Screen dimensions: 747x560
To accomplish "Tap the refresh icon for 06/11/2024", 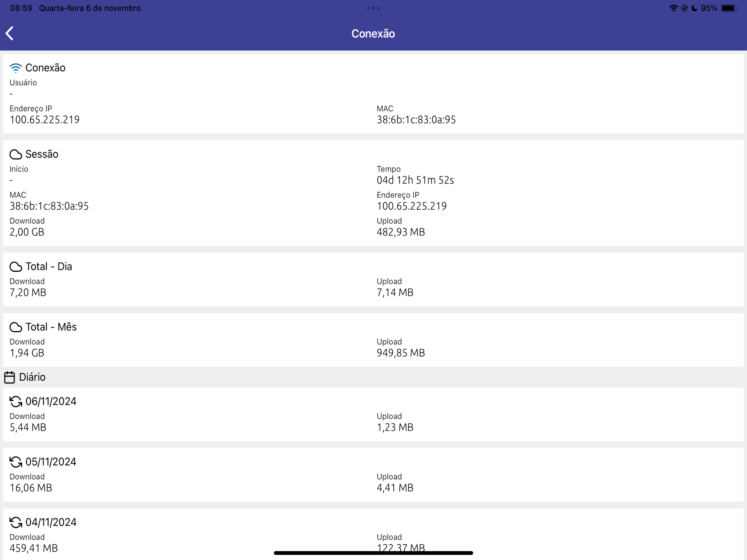I will (16, 402).
